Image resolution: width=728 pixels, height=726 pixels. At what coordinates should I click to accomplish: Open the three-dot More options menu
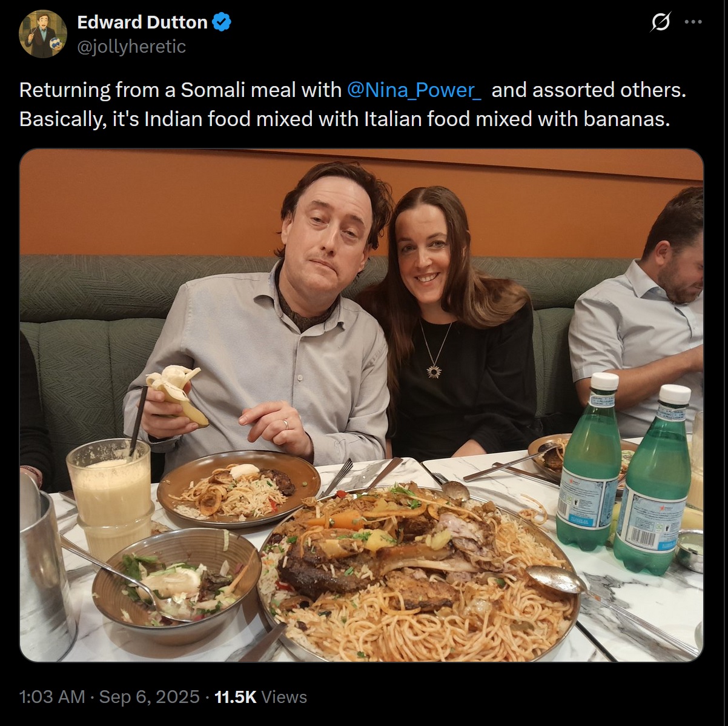tap(693, 22)
